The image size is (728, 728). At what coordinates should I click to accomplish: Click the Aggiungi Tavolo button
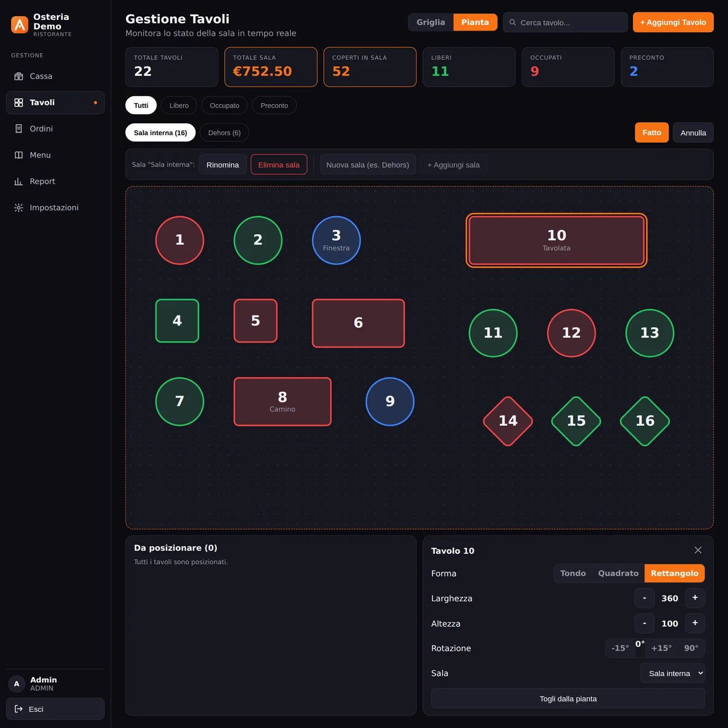pos(673,22)
